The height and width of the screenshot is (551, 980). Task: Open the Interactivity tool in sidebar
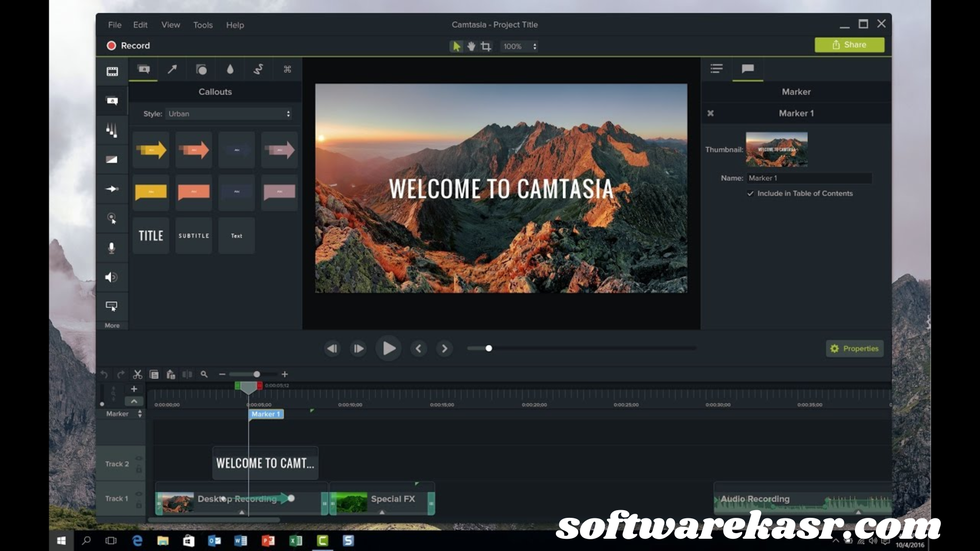[112, 306]
